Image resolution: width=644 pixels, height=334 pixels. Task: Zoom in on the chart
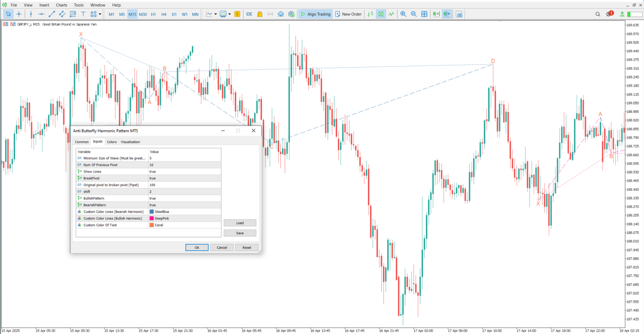(403, 14)
